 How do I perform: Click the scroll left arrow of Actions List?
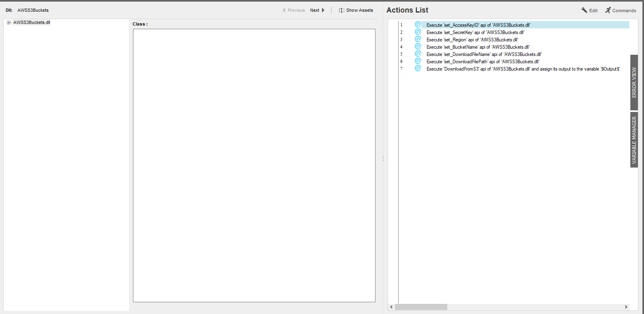coord(391,307)
